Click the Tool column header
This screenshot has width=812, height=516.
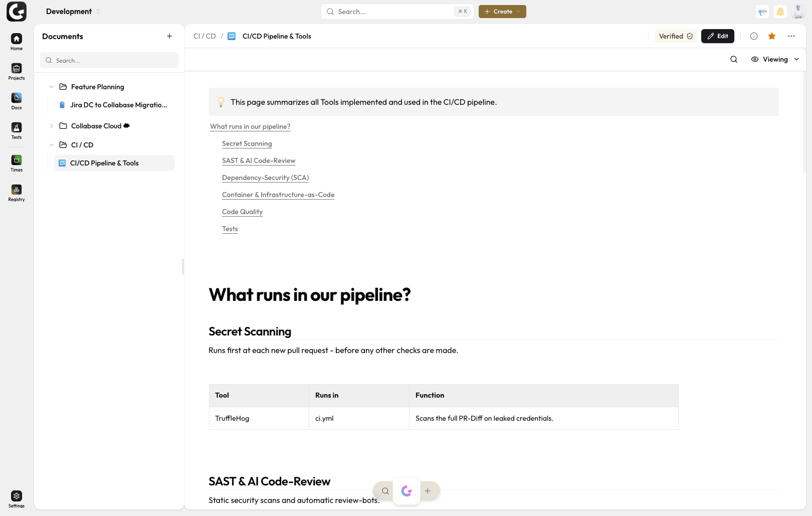click(259, 395)
